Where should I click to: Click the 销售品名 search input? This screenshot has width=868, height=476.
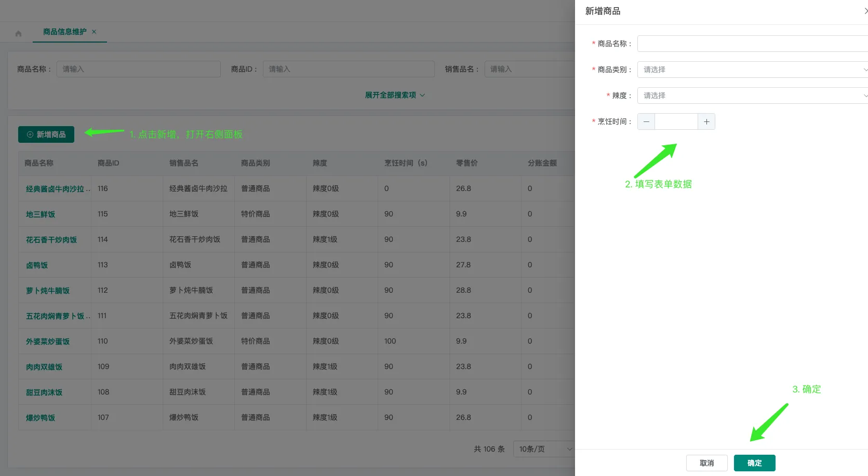tap(530, 69)
